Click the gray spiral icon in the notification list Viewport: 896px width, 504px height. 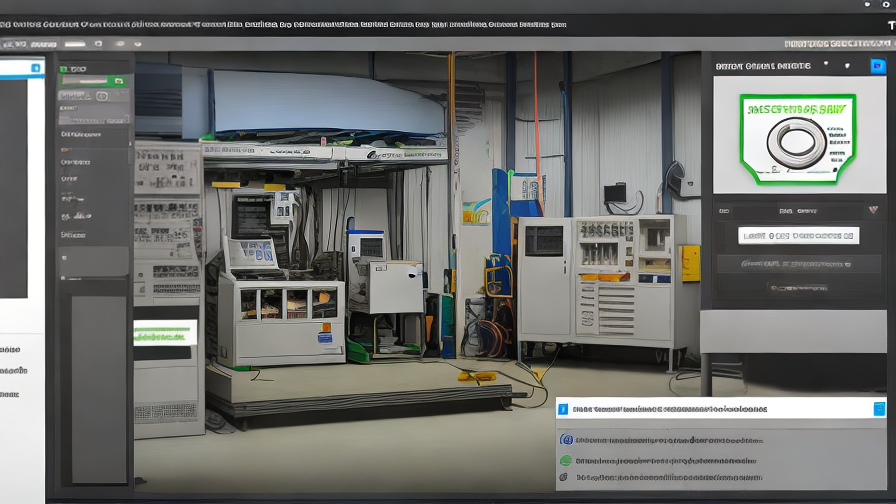click(563, 477)
